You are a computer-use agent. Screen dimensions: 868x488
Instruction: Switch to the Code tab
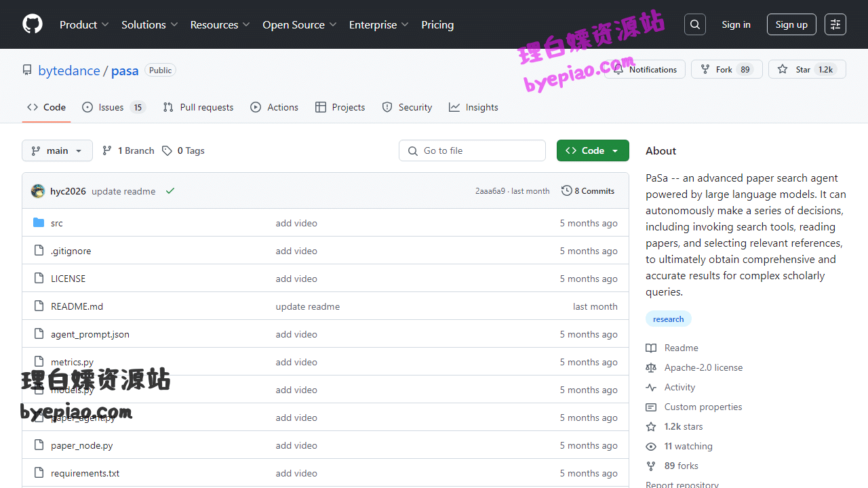(46, 107)
